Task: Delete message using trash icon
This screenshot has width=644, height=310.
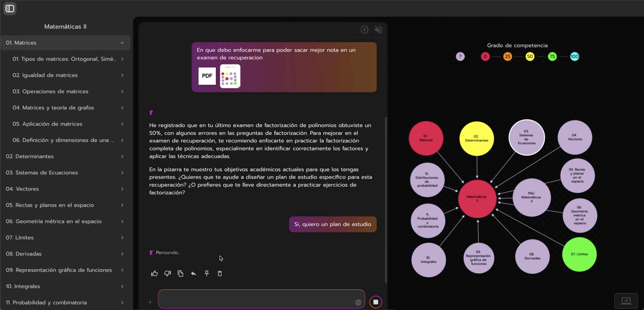Action: 220,273
